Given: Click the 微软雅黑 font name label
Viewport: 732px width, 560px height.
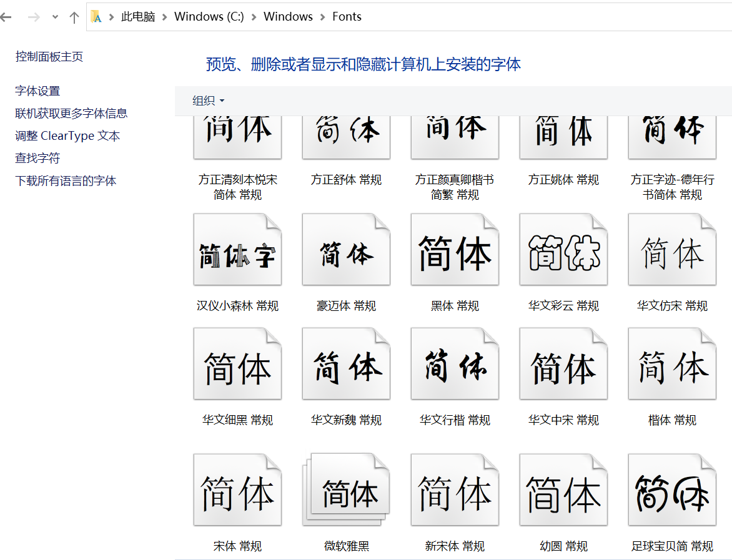Looking at the screenshot, I should 347,546.
